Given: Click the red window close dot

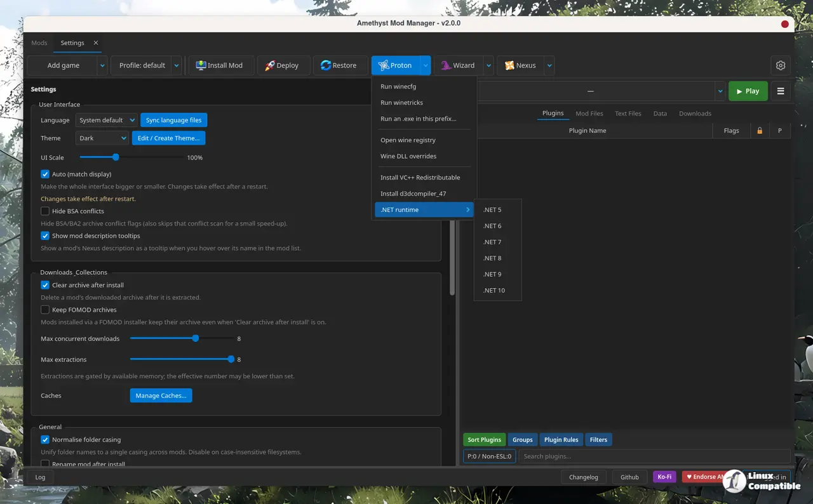Looking at the screenshot, I should tap(784, 24).
